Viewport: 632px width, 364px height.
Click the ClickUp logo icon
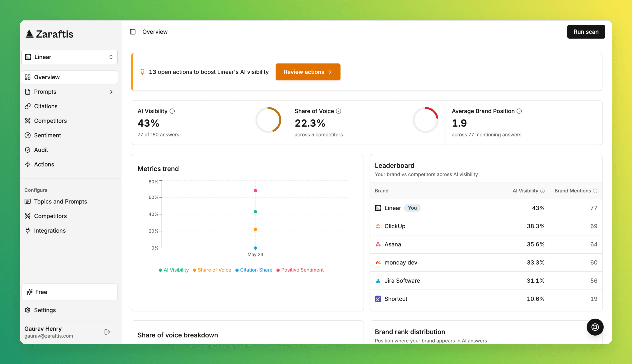point(378,226)
